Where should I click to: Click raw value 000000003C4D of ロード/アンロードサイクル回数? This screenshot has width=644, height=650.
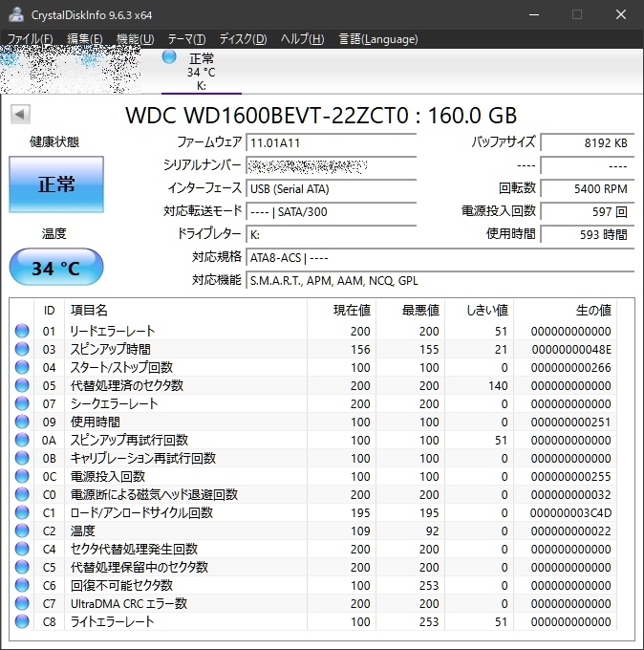click(571, 512)
